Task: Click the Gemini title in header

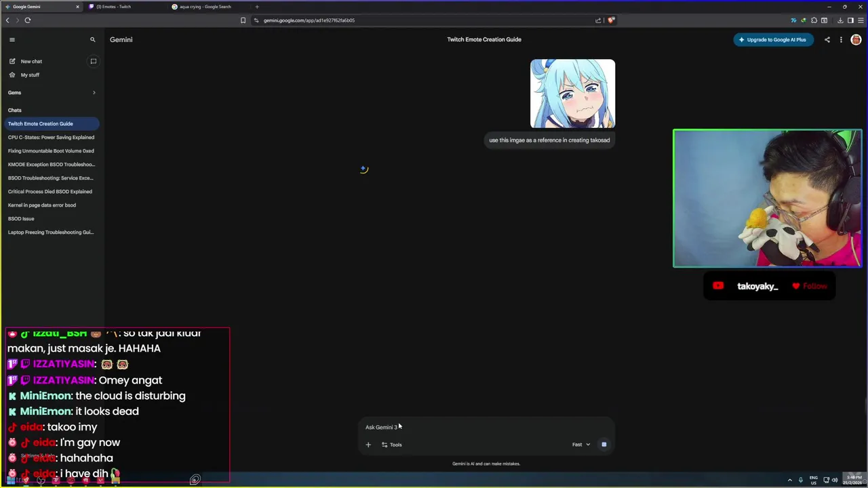Action: click(121, 39)
